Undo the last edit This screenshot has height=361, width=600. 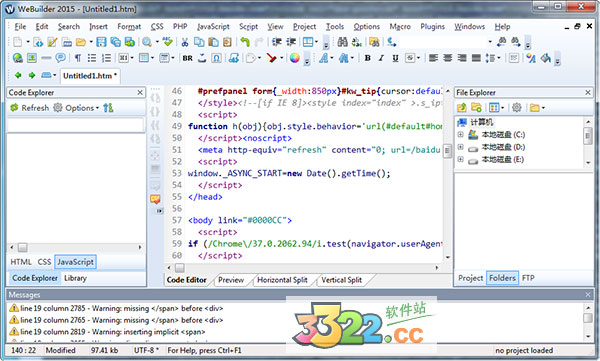[245, 42]
